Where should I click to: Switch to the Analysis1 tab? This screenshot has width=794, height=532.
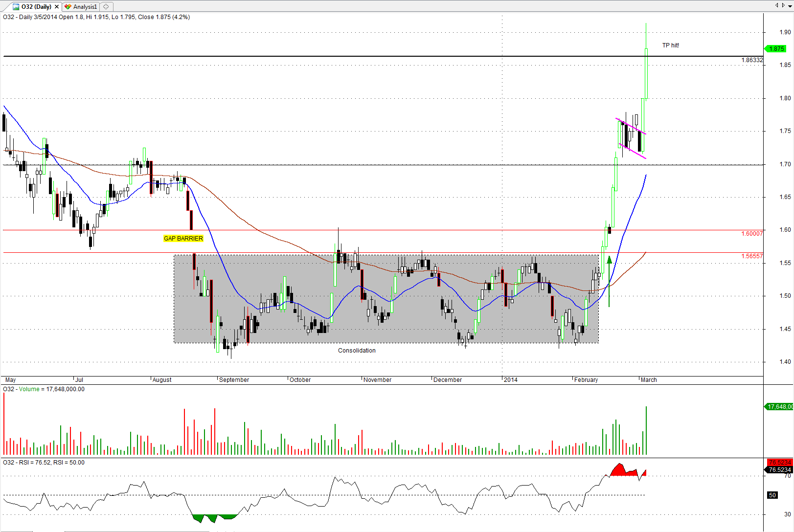click(85, 7)
